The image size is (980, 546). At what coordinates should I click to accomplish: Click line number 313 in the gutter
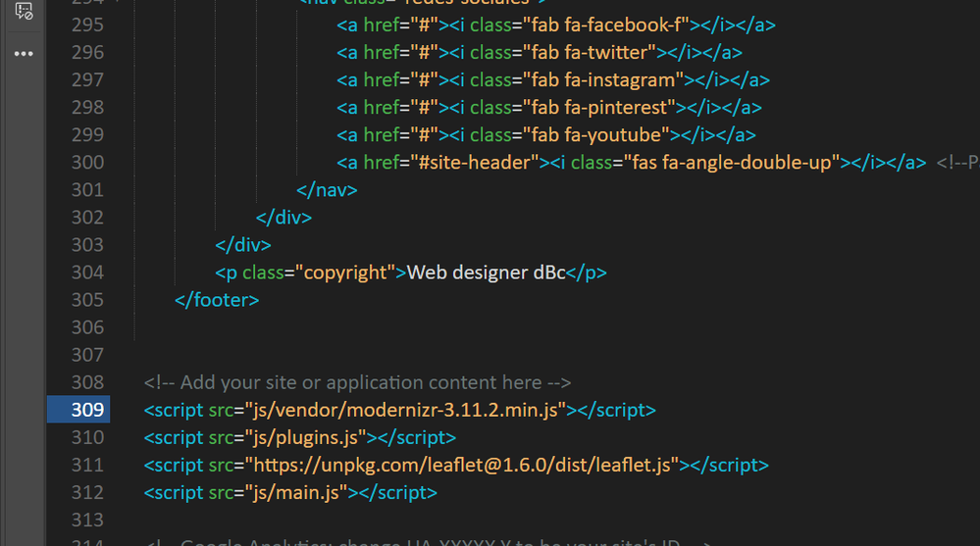pyautogui.click(x=87, y=520)
